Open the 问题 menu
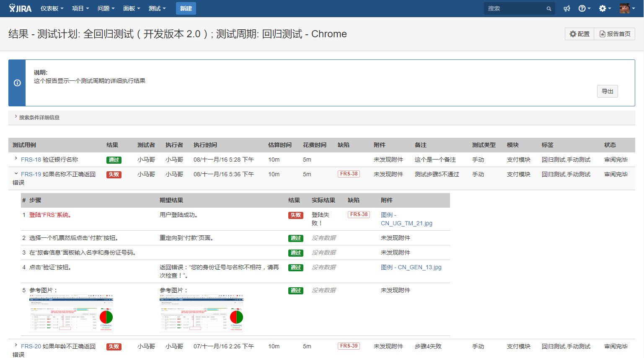The height and width of the screenshot is (358, 644). [x=106, y=8]
